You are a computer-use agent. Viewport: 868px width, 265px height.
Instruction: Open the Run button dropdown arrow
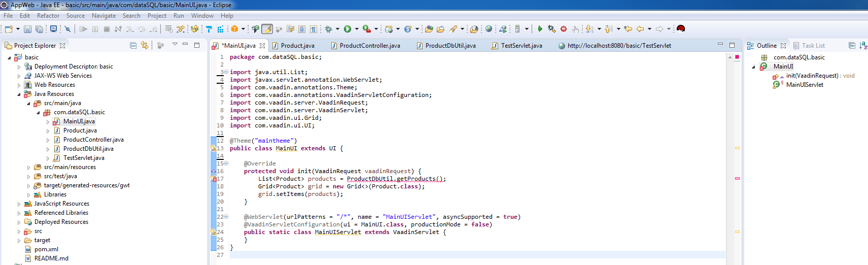point(357,29)
